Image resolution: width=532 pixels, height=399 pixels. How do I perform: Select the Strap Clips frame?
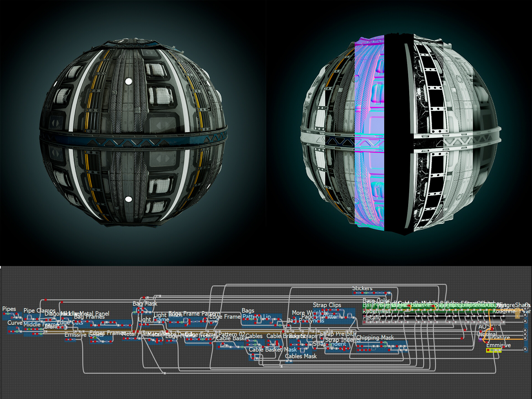point(327,305)
